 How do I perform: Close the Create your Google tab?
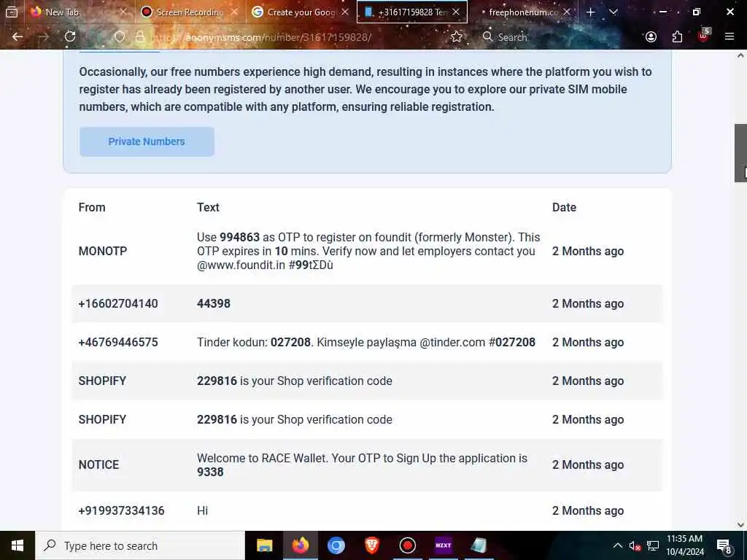[345, 12]
